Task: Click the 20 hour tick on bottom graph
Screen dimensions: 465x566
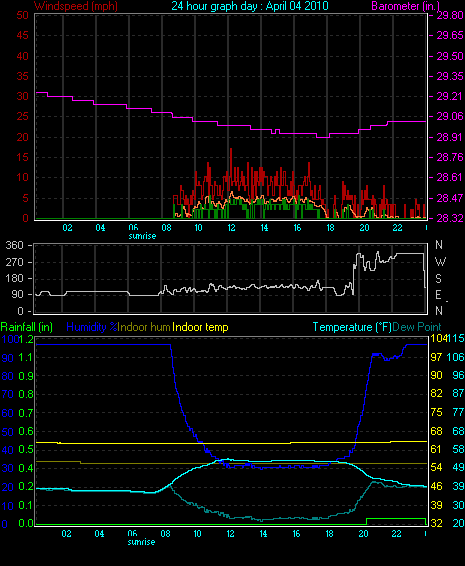Action: point(364,534)
